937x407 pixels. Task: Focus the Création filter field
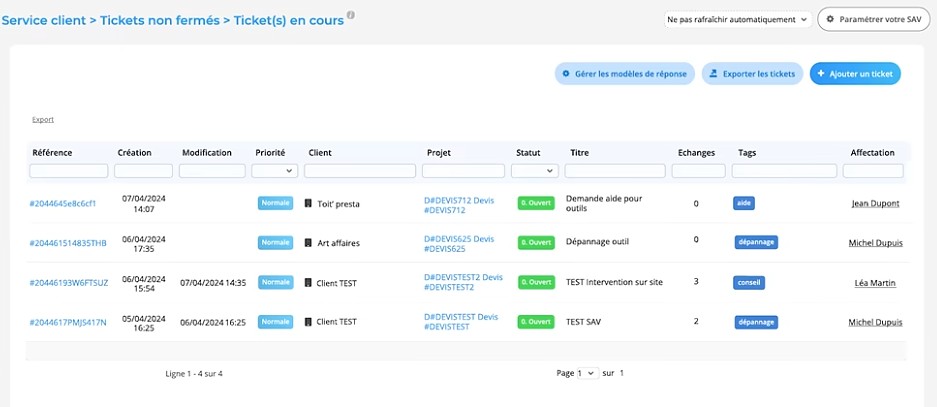pos(143,171)
